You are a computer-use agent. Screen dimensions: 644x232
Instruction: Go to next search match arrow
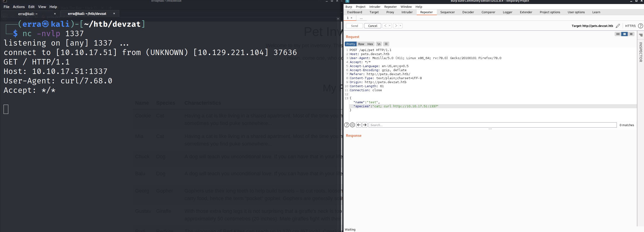click(365, 125)
